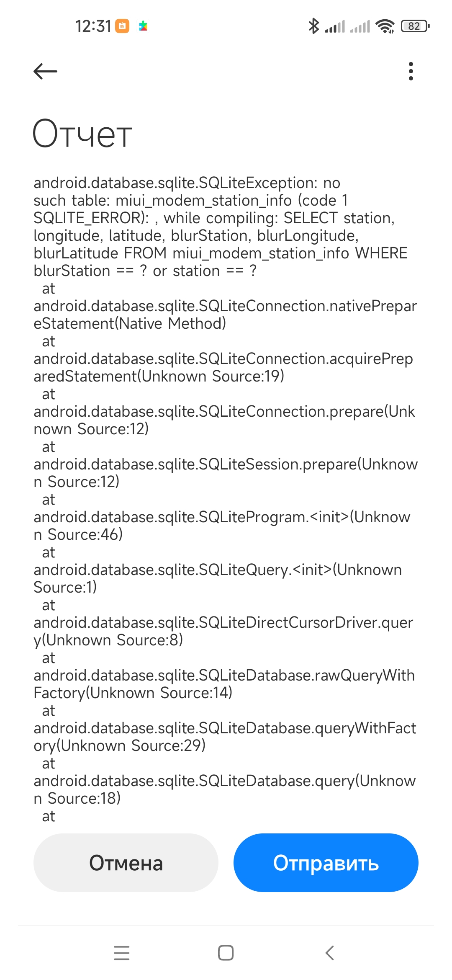Tap the colorful puzzle notification icon

coord(143,26)
